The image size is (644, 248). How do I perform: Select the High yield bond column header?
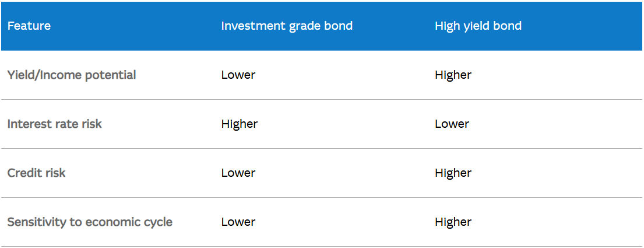pos(478,26)
